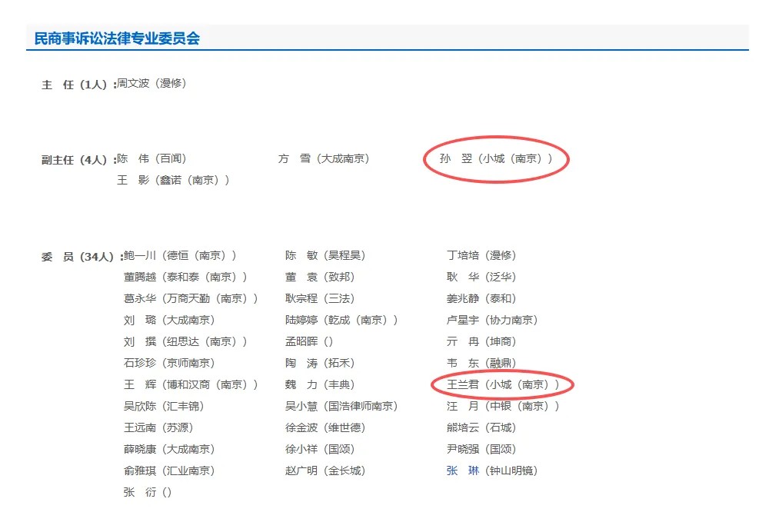Image resolution: width=769 pixels, height=532 pixels.
Task: Select member 陈敏（昊程昊）
Action: point(325,256)
